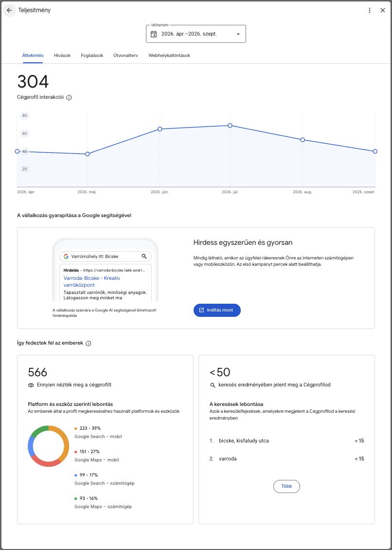Click the donut chart of platform breakdown
The image size is (392, 550).
pyautogui.click(x=48, y=446)
